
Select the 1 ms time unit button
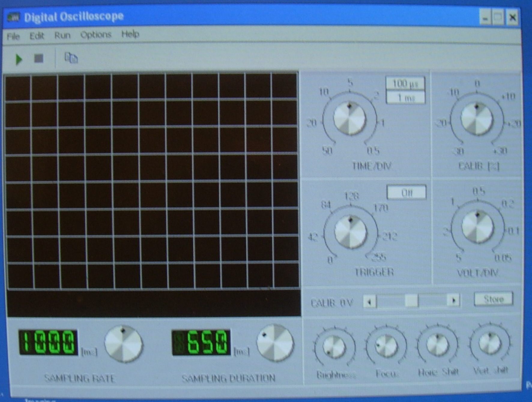point(405,97)
